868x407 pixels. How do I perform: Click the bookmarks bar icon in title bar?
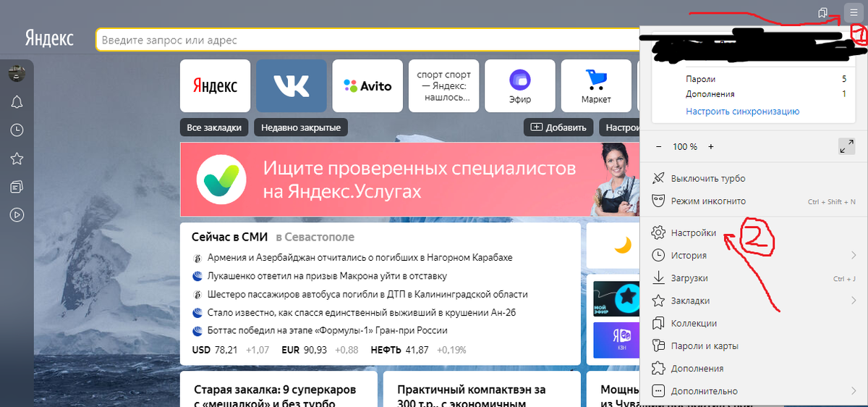(x=822, y=13)
